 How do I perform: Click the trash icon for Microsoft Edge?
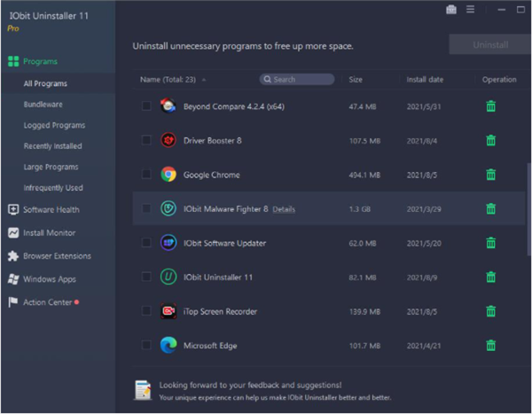(x=490, y=346)
